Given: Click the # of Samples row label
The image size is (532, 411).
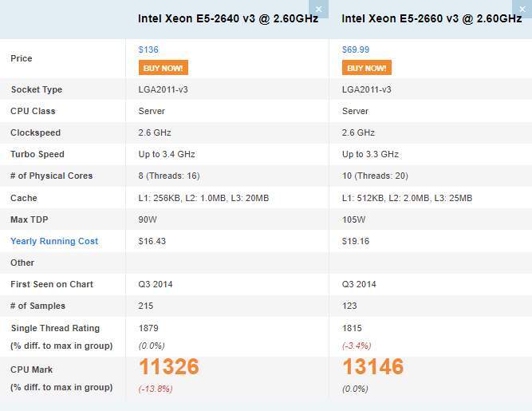Looking at the screenshot, I should point(37,306).
